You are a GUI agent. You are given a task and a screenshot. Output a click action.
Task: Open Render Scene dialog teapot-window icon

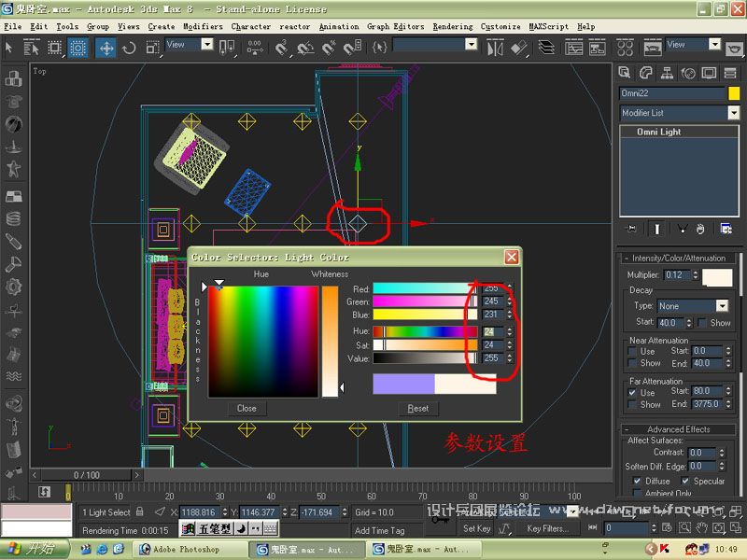pyautogui.click(x=653, y=48)
